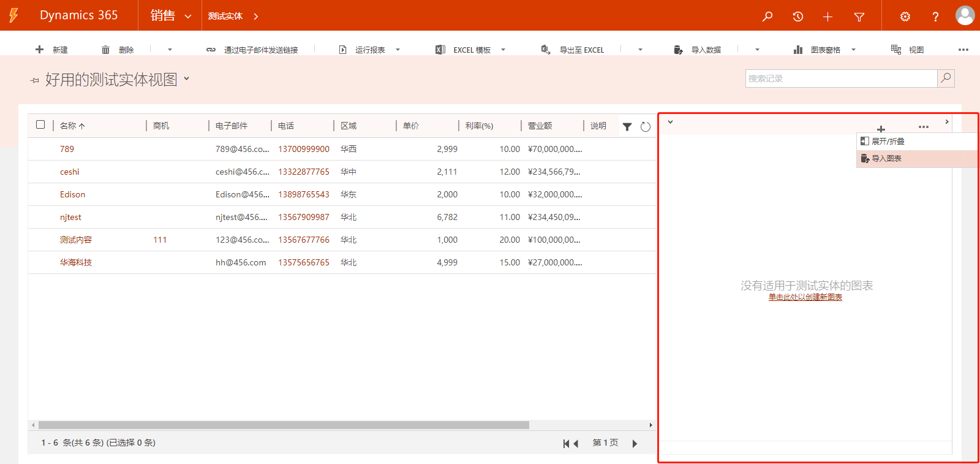Click the 图表窗格 command
This screenshot has width=980, height=464.
pos(816,50)
